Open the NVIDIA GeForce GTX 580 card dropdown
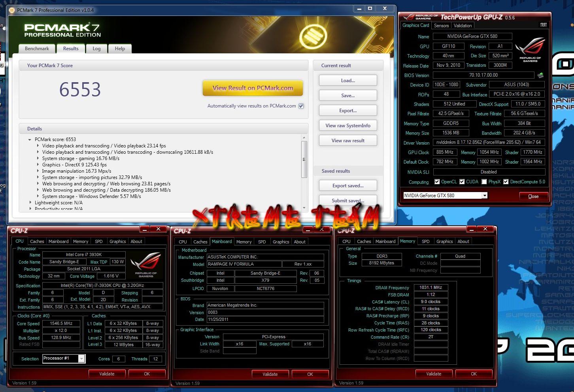The width and height of the screenshot is (574, 392). point(485,196)
